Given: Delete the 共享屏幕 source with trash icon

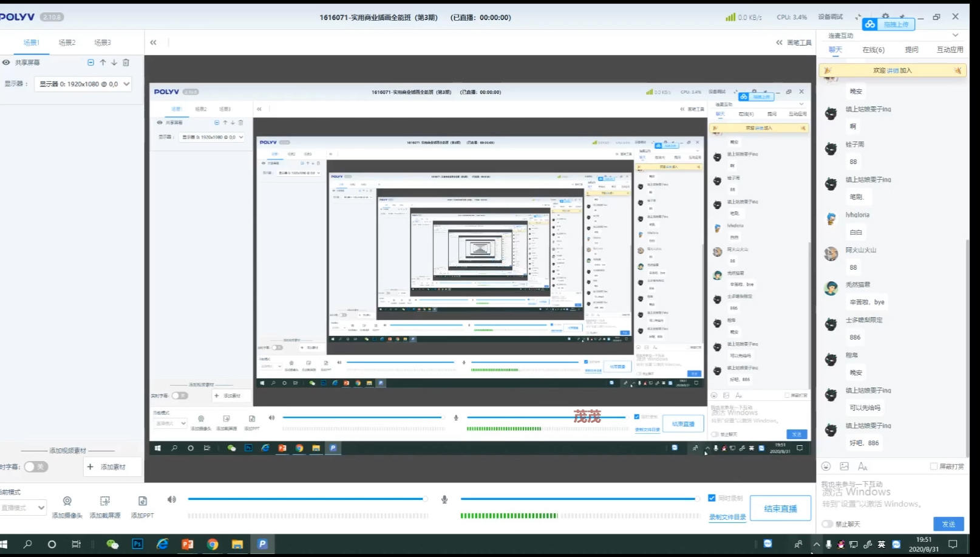Looking at the screenshot, I should (126, 63).
